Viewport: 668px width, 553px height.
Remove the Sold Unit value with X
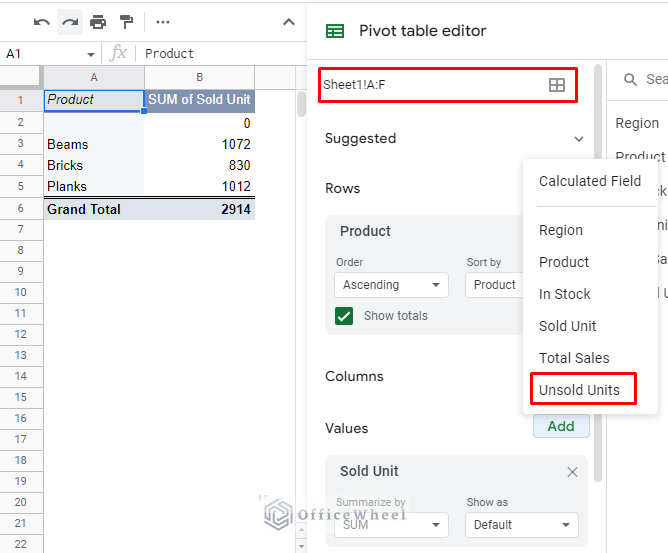572,472
